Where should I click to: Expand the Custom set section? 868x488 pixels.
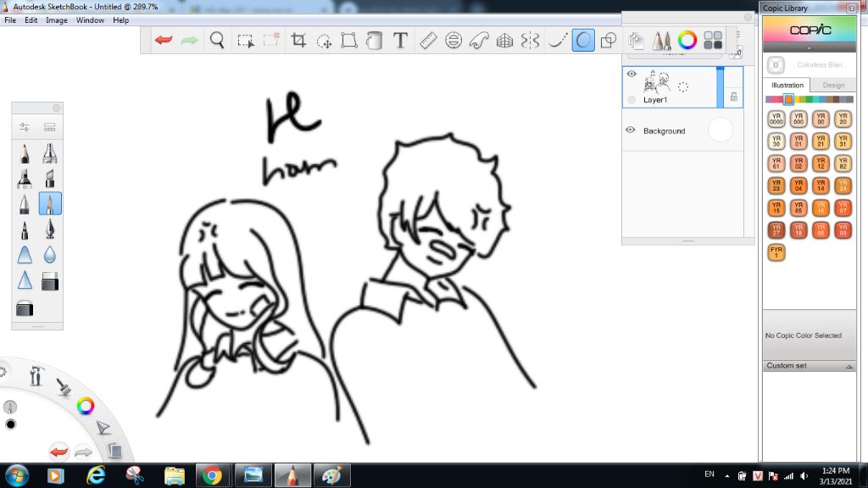(810, 366)
